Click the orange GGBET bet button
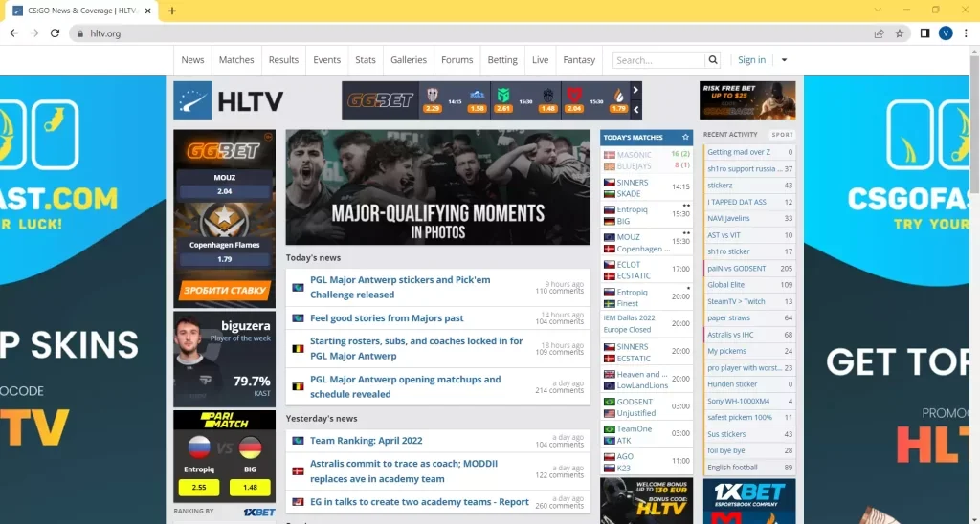Screen dimensions: 980x524 pos(224,291)
